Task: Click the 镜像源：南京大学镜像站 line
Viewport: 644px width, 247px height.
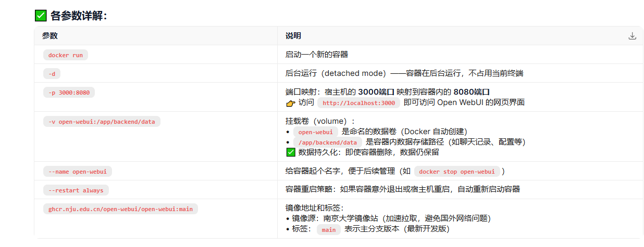Action: coord(388,218)
